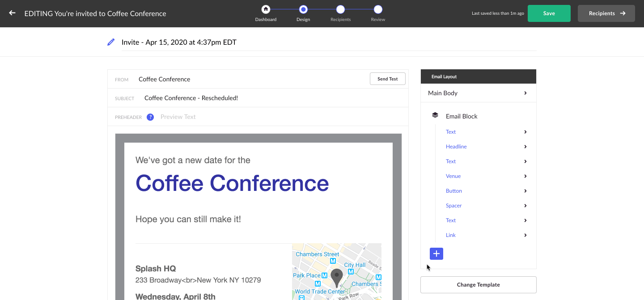Screen dimensions: 644x300
Task: Expand the Main Body chevron
Action: pyautogui.click(x=525, y=93)
